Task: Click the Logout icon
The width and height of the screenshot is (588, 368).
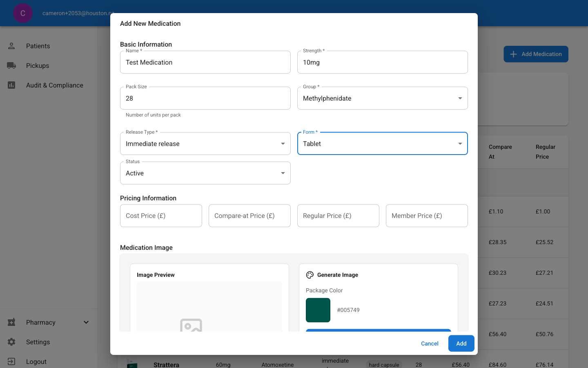Action: coord(11,361)
